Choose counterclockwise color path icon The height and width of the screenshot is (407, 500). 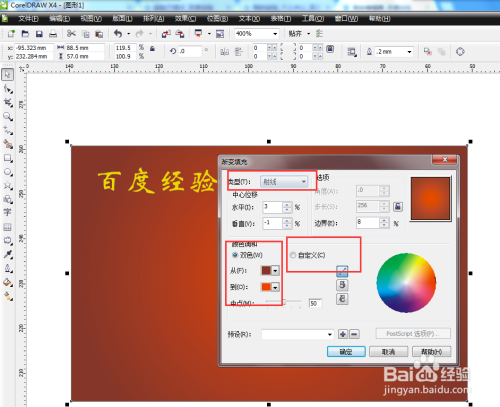(342, 285)
